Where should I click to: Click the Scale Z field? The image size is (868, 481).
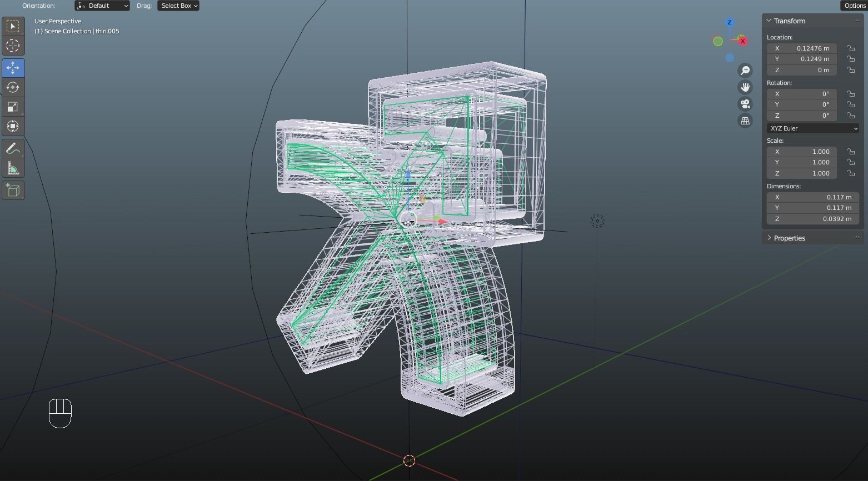(802, 173)
